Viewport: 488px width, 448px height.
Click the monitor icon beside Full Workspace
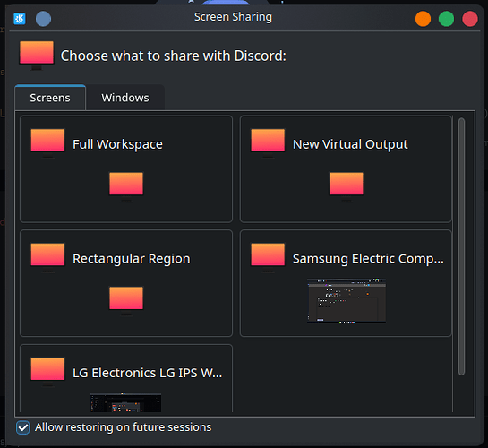click(47, 143)
